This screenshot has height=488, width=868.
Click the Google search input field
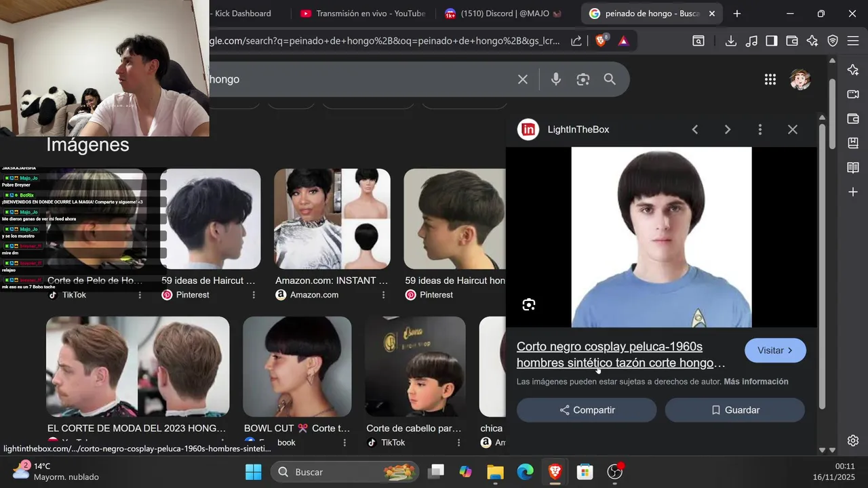(x=359, y=79)
